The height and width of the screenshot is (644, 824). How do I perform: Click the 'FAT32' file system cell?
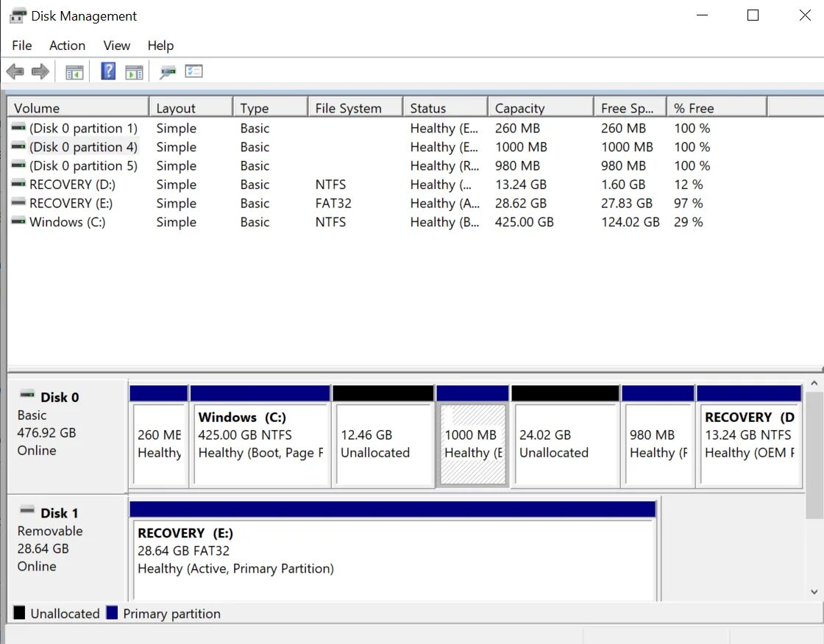(x=333, y=204)
